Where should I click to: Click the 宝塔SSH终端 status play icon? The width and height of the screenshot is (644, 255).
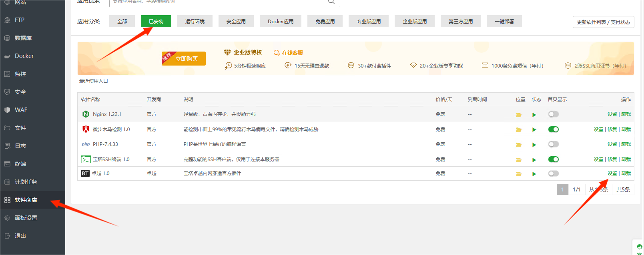[x=534, y=160]
